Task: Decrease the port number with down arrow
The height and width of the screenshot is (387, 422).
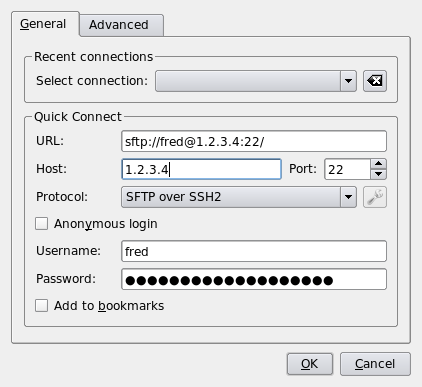Action: [x=378, y=174]
